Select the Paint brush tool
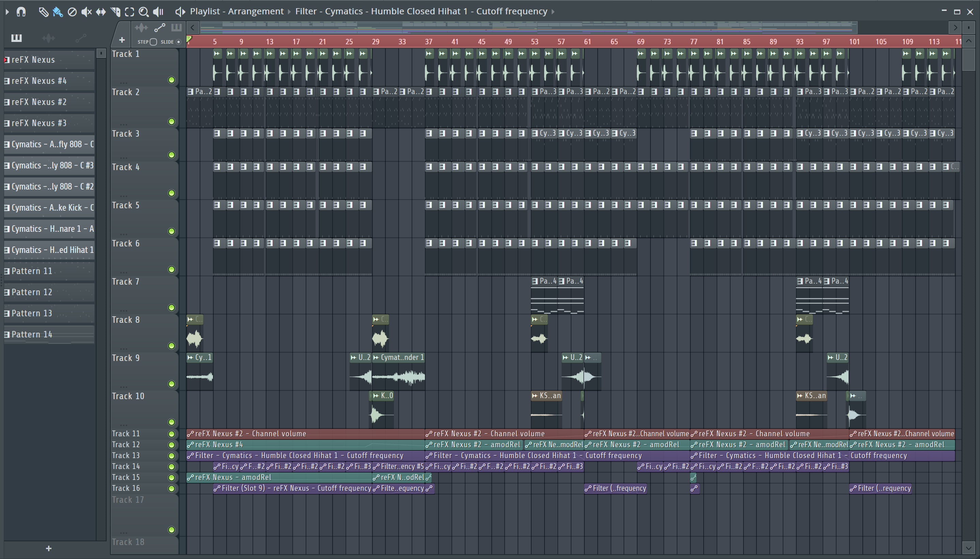980x559 pixels. point(58,12)
